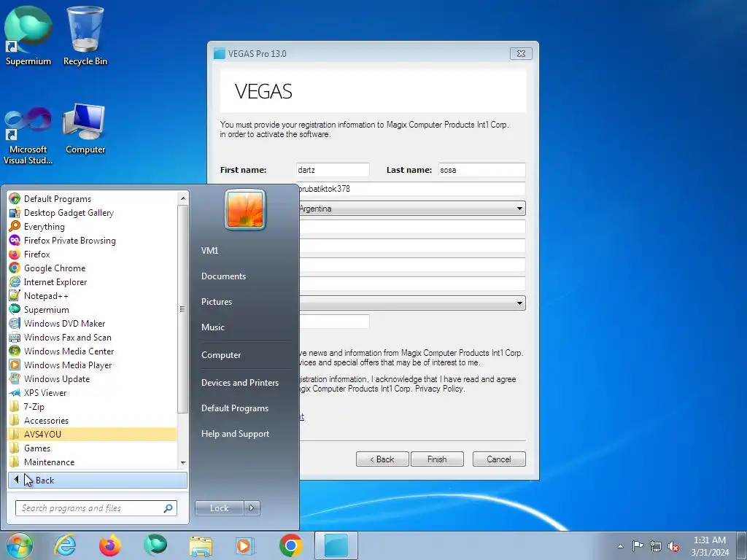Open the Action Center flag icon

(x=638, y=546)
